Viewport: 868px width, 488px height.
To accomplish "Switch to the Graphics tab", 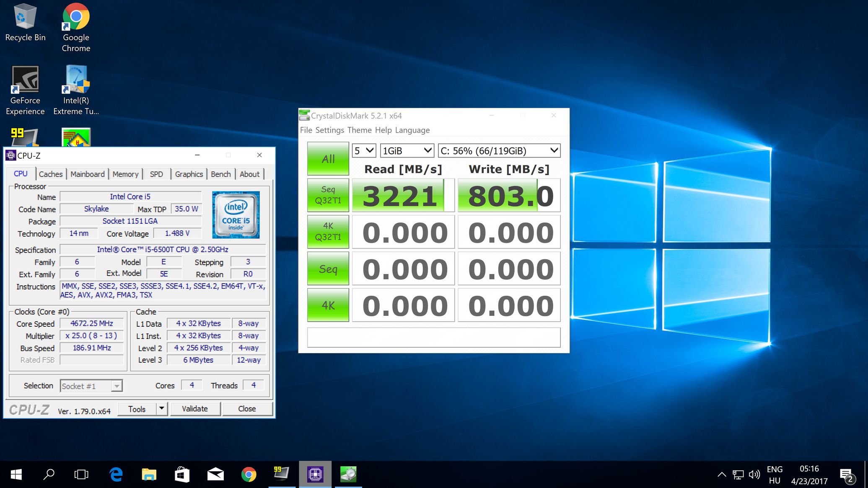I will point(189,174).
